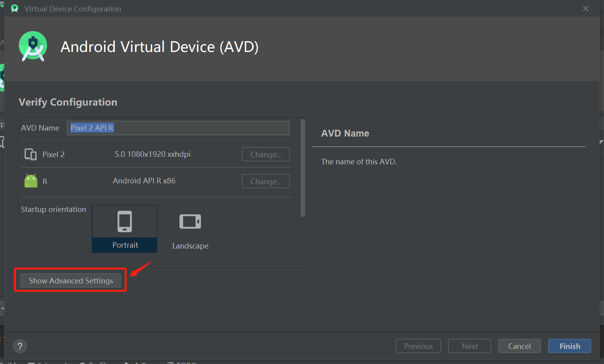Click the 'Android API R x86' text
The width and height of the screenshot is (604, 364).
click(144, 181)
